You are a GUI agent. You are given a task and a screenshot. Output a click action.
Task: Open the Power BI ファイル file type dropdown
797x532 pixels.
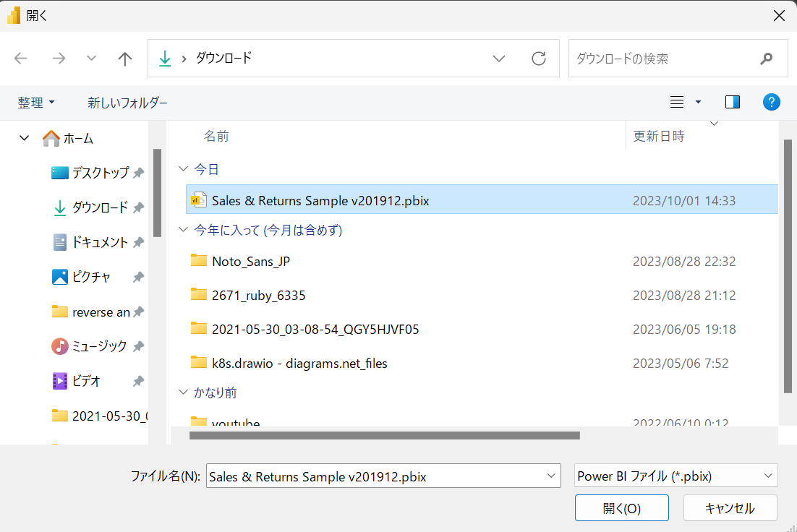point(768,476)
